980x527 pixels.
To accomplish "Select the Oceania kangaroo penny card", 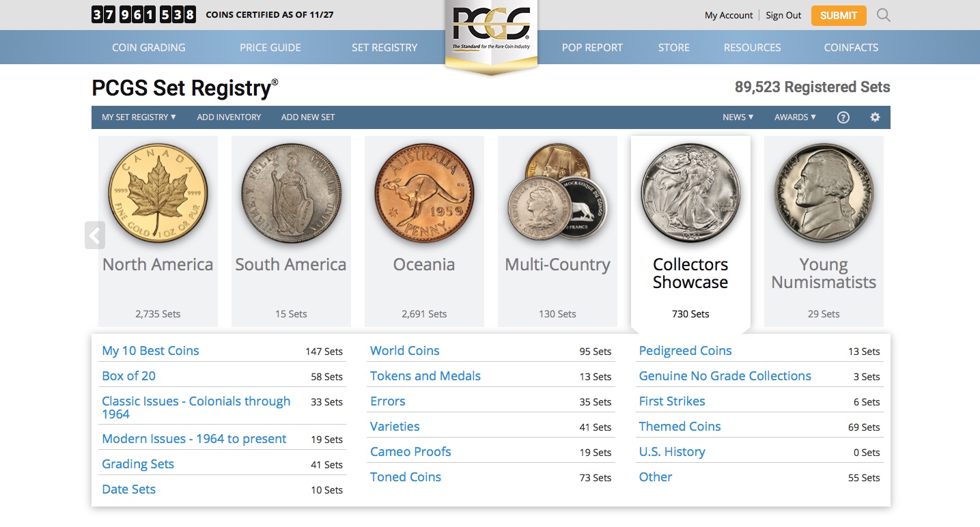I will click(x=424, y=231).
